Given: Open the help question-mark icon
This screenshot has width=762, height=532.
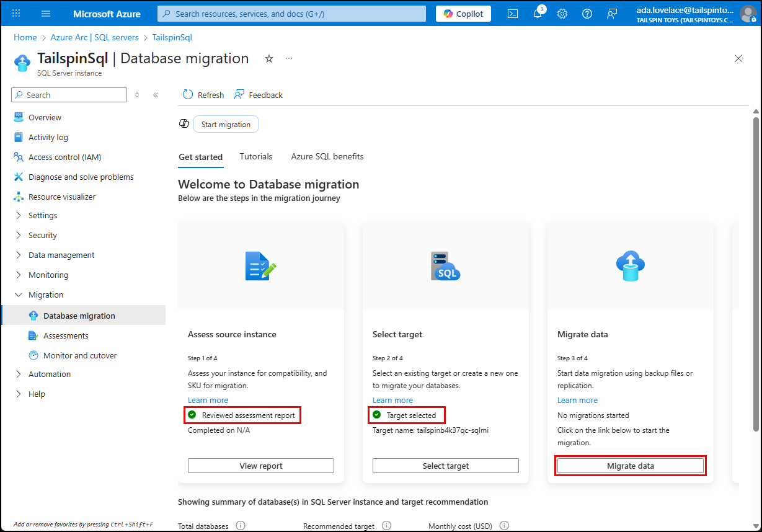Looking at the screenshot, I should [587, 13].
